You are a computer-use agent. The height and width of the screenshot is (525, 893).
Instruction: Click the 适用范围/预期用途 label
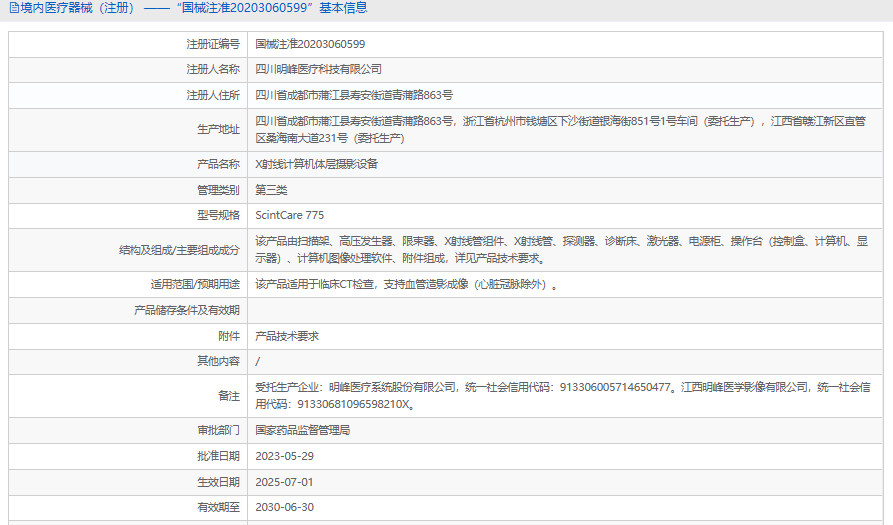point(195,285)
